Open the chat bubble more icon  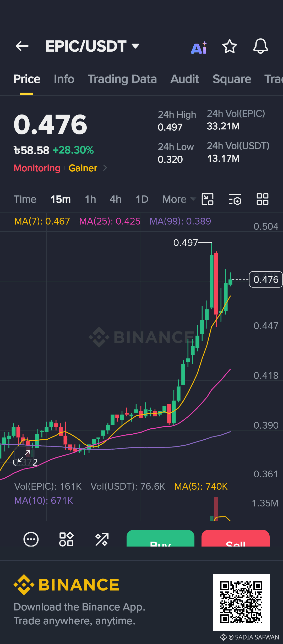31,539
